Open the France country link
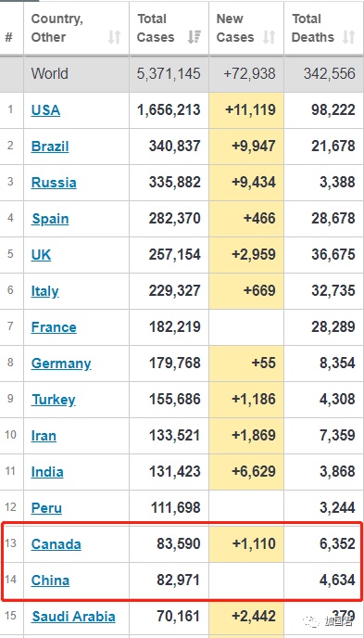The width and height of the screenshot is (364, 638). [x=54, y=327]
